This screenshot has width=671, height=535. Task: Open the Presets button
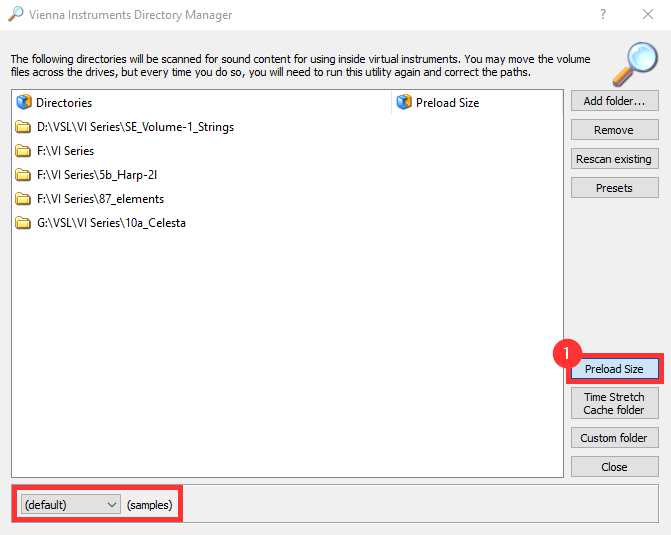[615, 188]
